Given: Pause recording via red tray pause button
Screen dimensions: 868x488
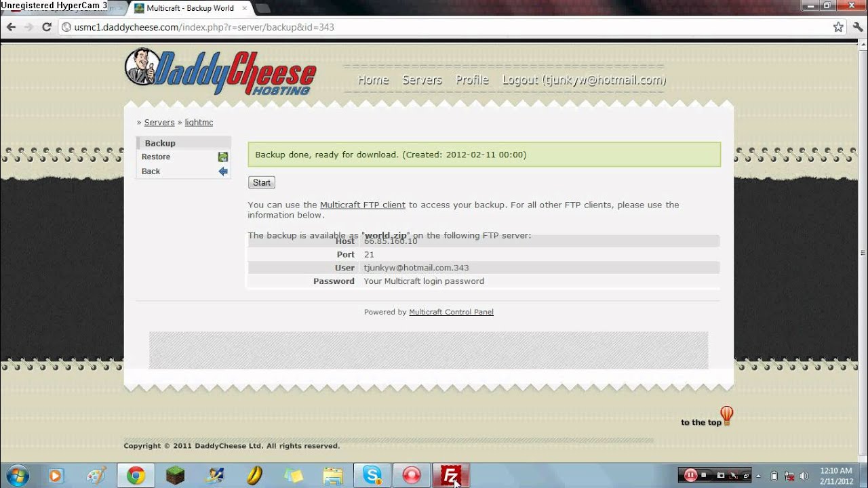Looking at the screenshot, I should [690, 475].
